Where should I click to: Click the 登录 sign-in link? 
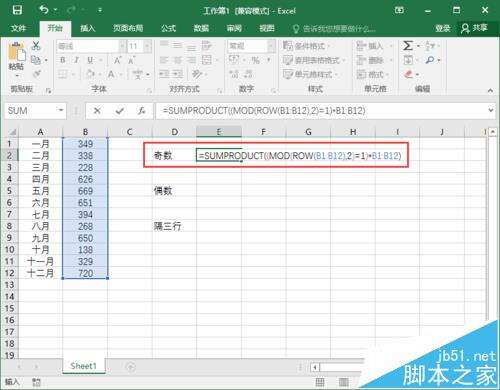[x=443, y=28]
